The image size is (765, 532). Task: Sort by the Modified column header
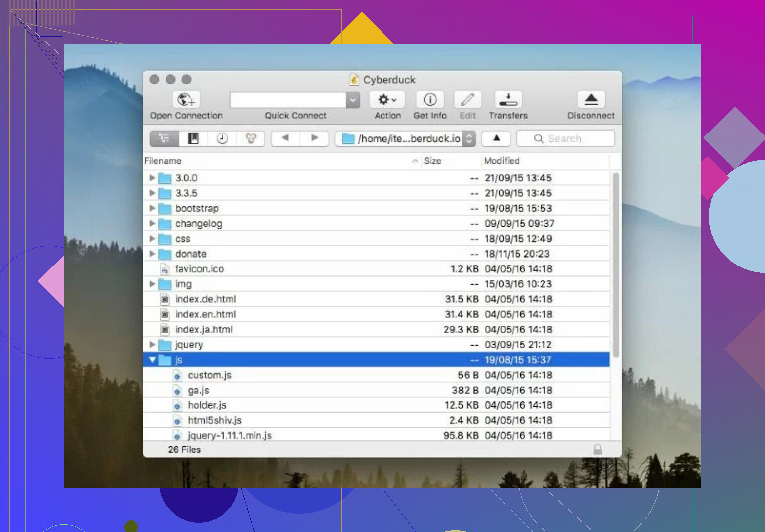coord(502,161)
